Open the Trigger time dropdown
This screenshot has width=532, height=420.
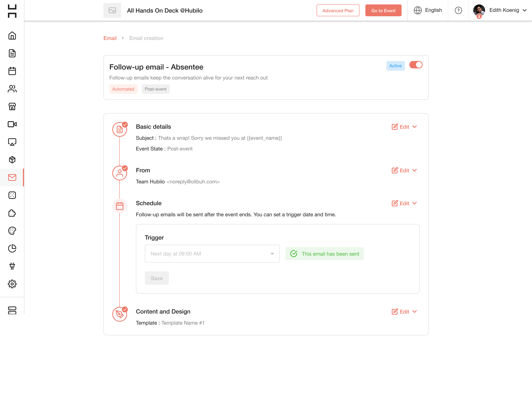tap(212, 253)
